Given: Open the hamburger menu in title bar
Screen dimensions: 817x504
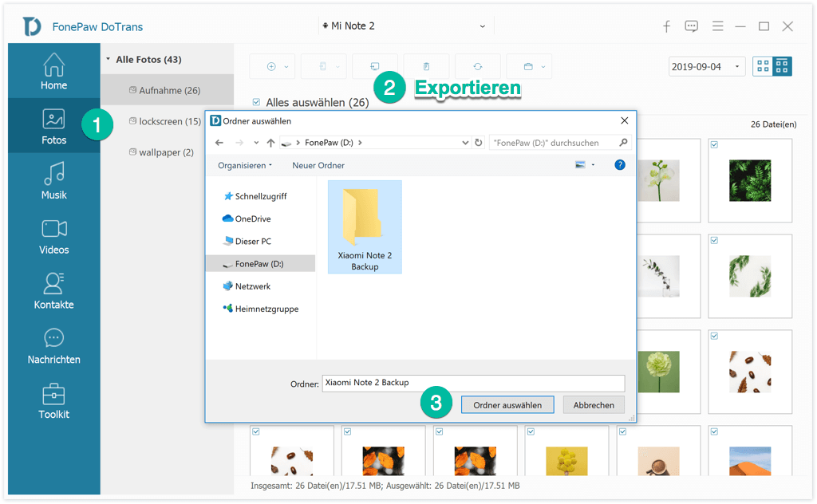Looking at the screenshot, I should [717, 26].
